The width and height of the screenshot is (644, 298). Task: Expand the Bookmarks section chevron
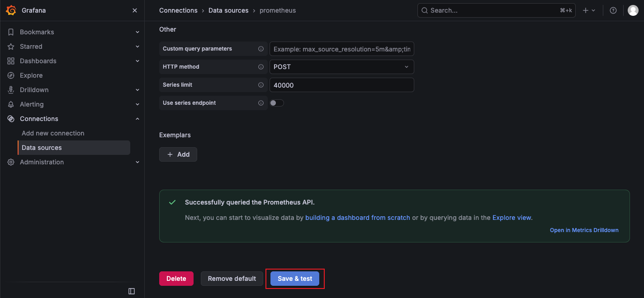pos(137,32)
